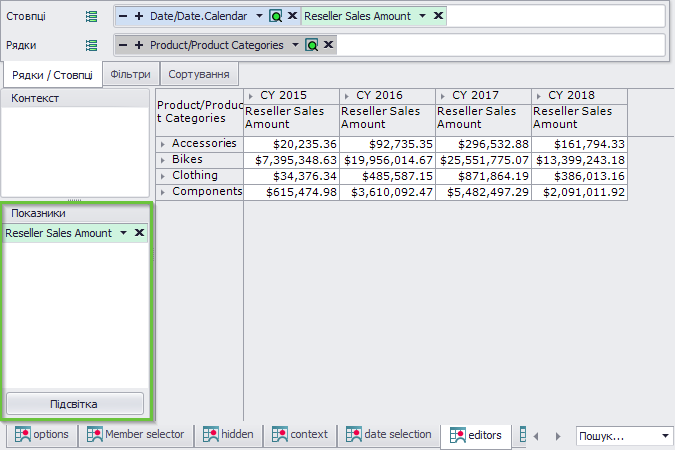The height and width of the screenshot is (450, 675).
Task: Open the options sheet tab
Action: 42,434
